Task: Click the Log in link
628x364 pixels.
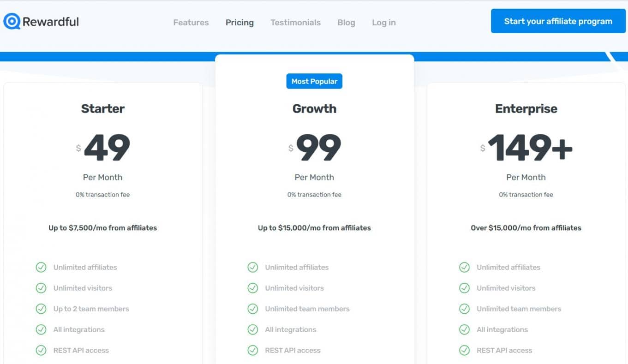Action: click(383, 23)
